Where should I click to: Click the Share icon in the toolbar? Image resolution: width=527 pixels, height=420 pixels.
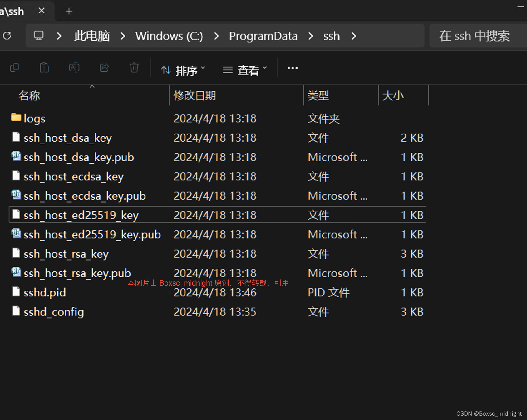click(104, 68)
